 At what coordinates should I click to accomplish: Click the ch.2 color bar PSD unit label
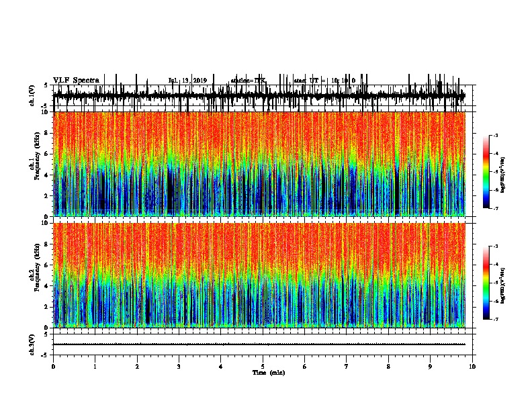[503, 285]
